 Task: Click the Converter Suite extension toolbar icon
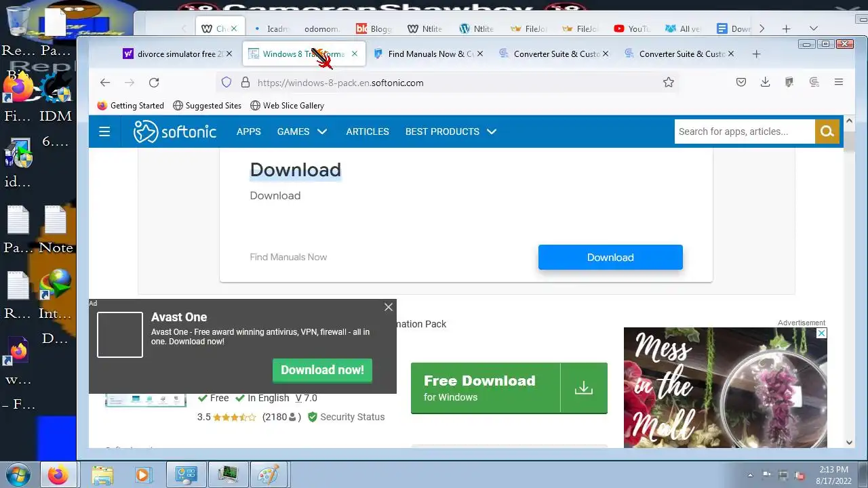(814, 82)
